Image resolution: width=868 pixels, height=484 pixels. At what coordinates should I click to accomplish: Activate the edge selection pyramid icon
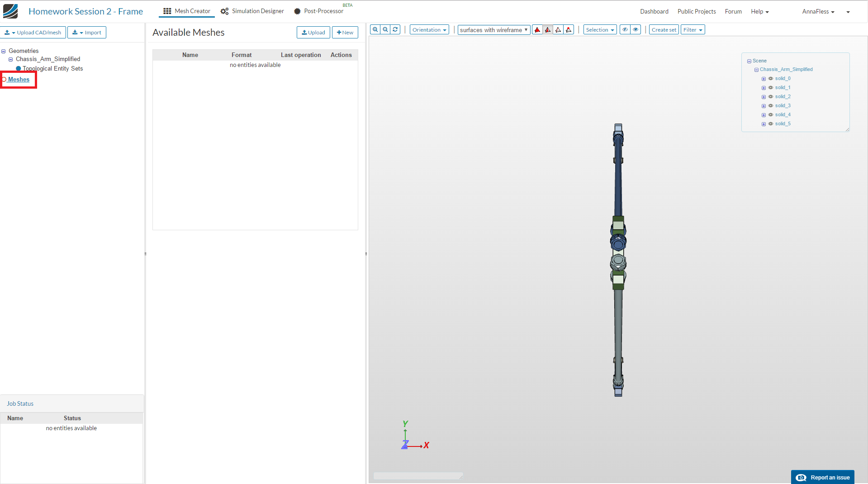tap(558, 30)
